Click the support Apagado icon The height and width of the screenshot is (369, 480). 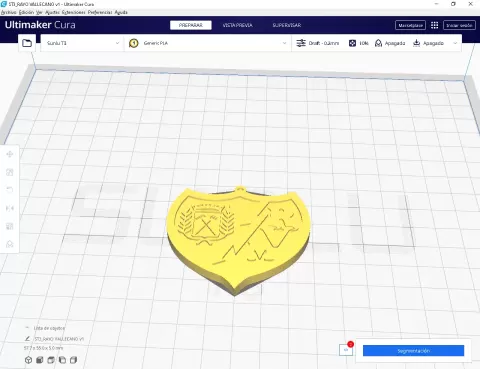[x=378, y=43]
